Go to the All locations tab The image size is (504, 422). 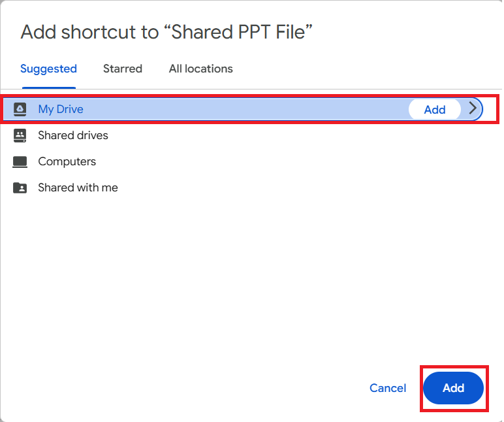200,69
